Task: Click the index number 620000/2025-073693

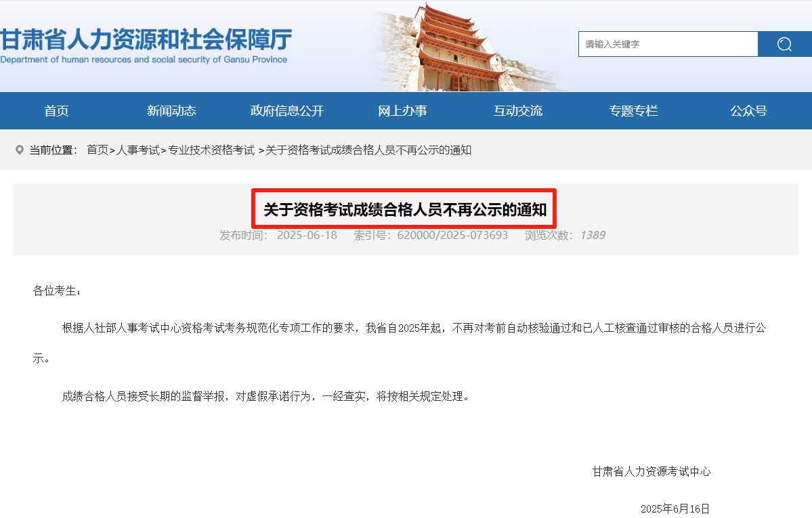Action: point(452,235)
